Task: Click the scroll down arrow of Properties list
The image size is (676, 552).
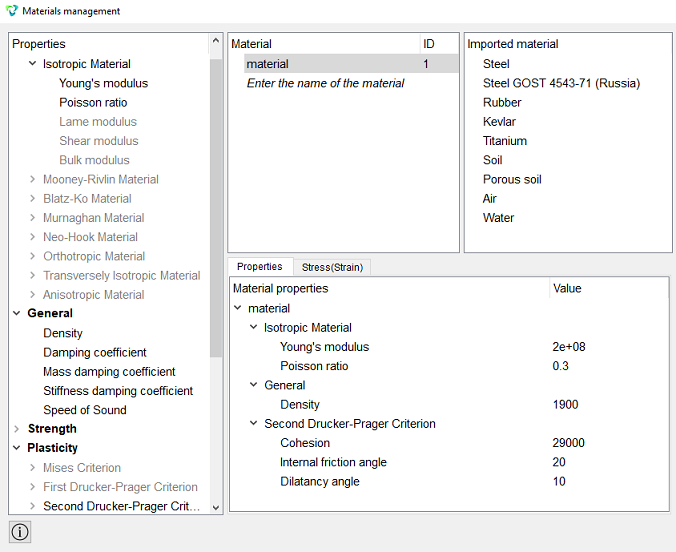Action: pyautogui.click(x=216, y=508)
